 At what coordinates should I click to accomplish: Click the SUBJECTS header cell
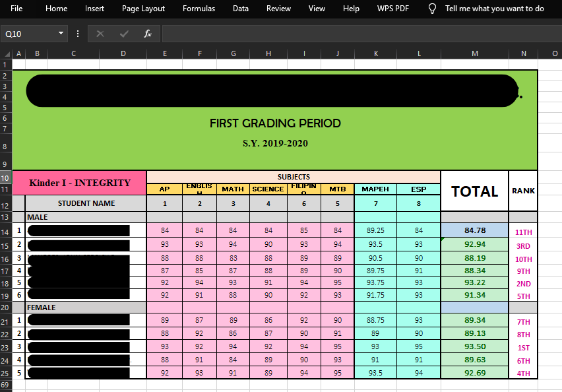coord(294,177)
